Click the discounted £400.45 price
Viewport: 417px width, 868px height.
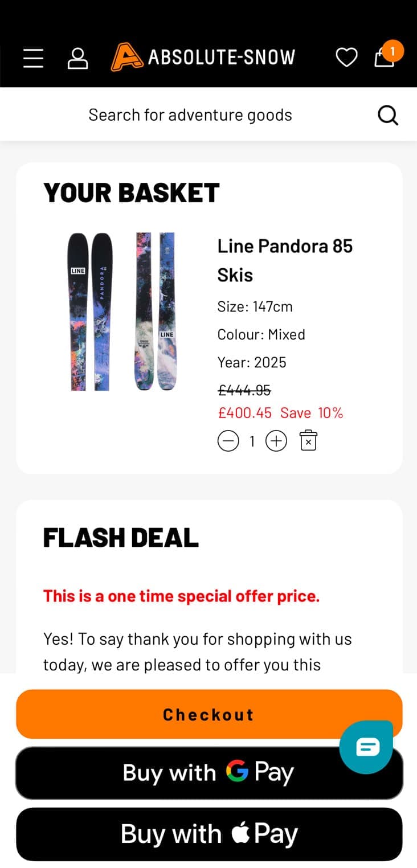(245, 413)
